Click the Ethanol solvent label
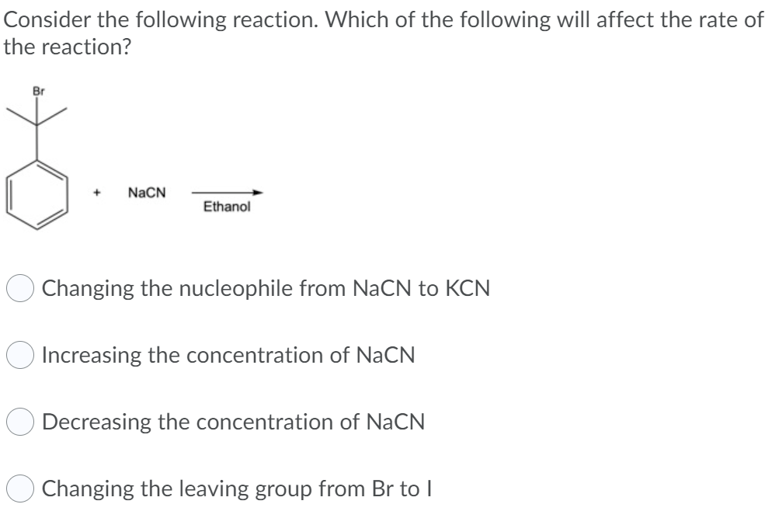The width and height of the screenshot is (772, 532). (x=227, y=207)
